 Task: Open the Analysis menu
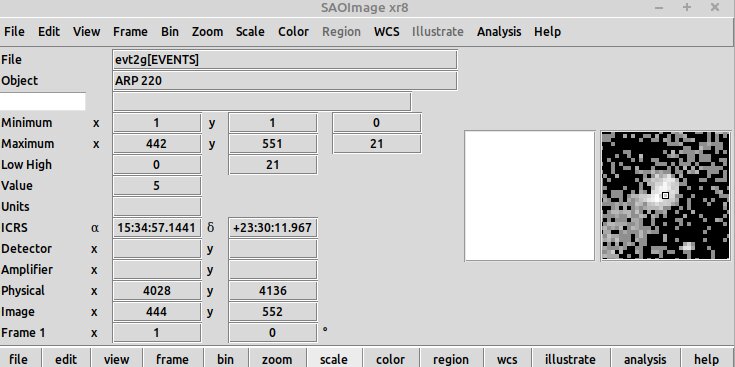(x=499, y=32)
